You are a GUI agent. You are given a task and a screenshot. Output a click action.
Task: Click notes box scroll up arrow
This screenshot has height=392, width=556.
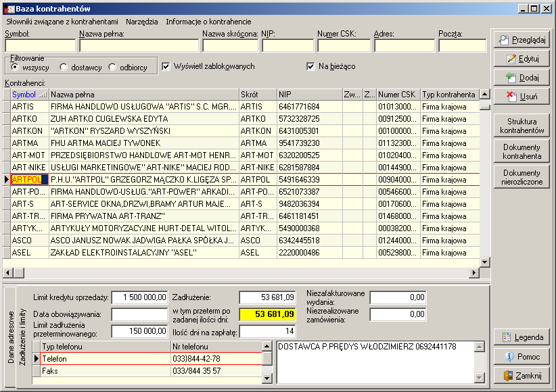click(x=480, y=346)
